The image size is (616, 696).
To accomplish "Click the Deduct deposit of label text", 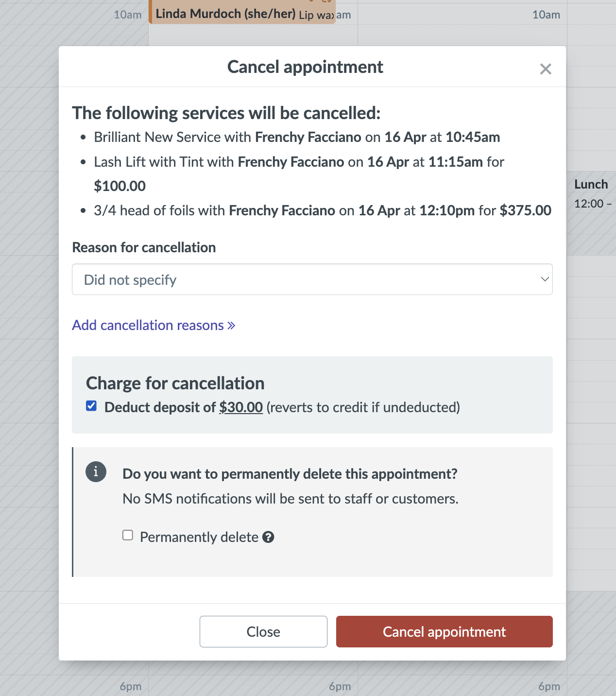I will [x=160, y=407].
